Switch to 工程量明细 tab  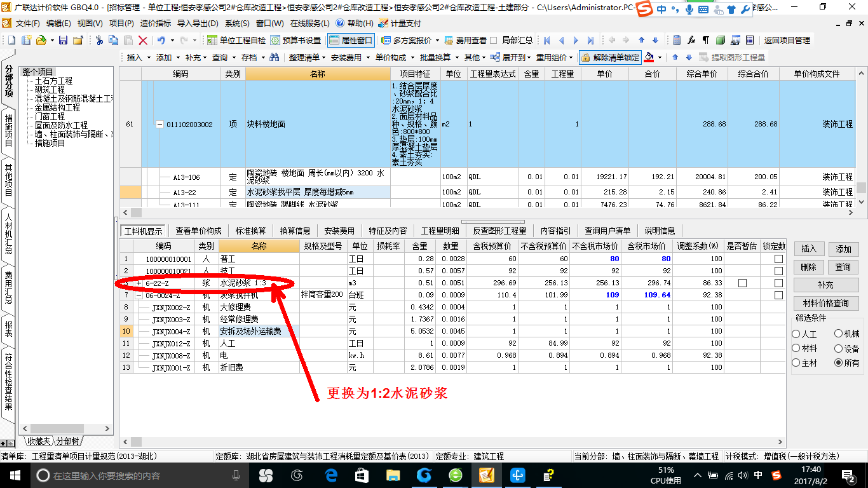pyautogui.click(x=440, y=231)
